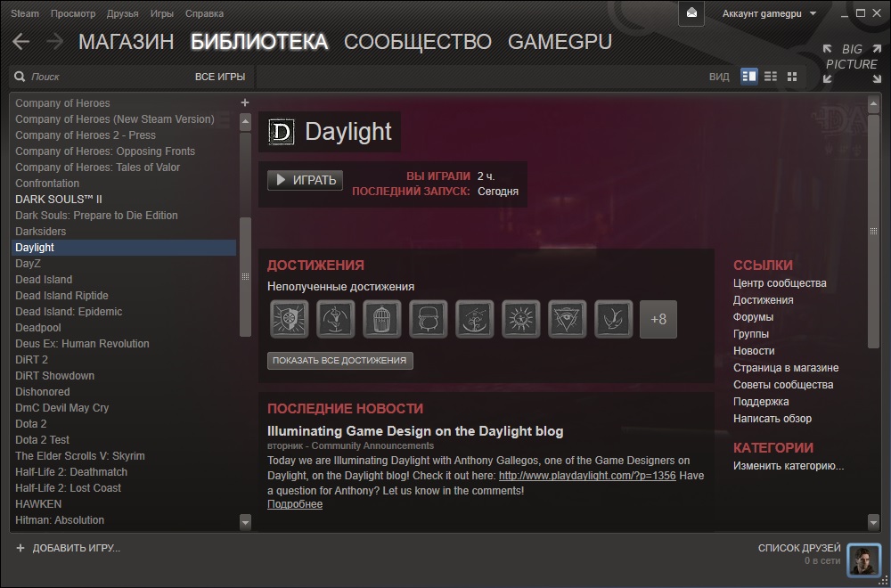The height and width of the screenshot is (588, 891).
Task: Click the Подробнее link
Action: pyautogui.click(x=295, y=504)
